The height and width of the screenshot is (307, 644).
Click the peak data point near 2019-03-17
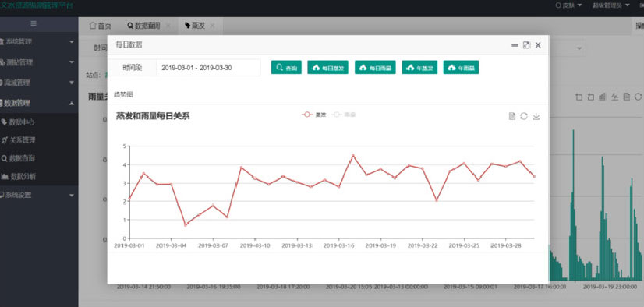coord(353,156)
